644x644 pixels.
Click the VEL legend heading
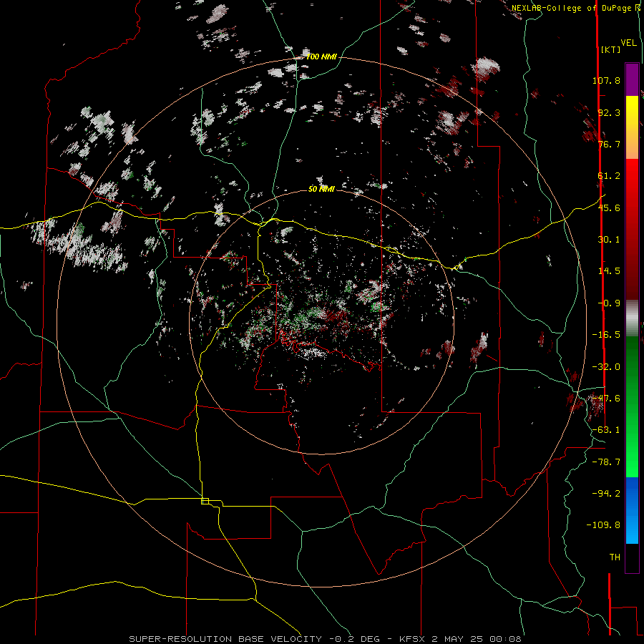click(628, 43)
